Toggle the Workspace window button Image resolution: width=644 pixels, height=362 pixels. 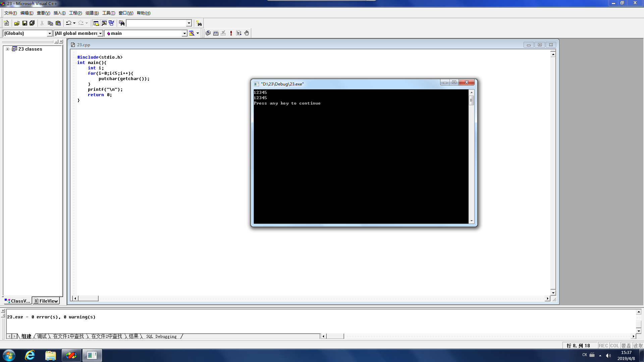pos(96,23)
